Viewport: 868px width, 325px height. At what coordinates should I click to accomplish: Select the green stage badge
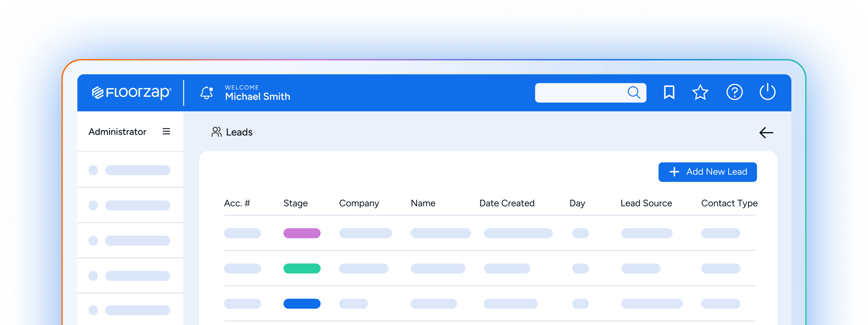click(302, 269)
